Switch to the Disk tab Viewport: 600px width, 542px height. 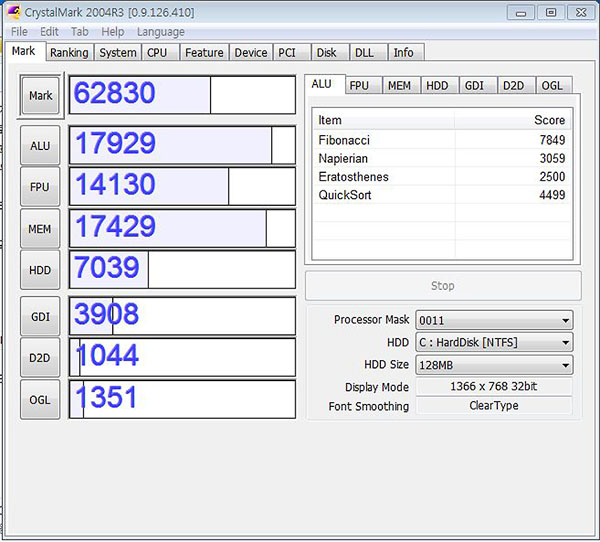[x=330, y=52]
